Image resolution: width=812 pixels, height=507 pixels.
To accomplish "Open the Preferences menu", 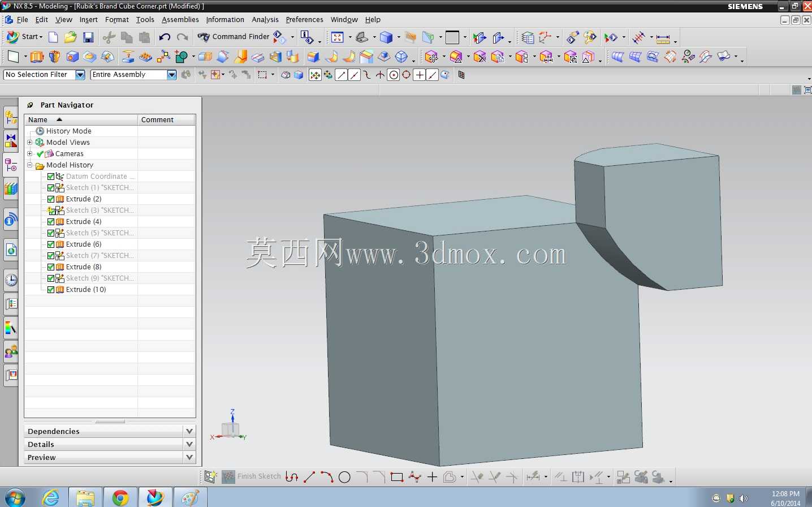I will 305,20.
